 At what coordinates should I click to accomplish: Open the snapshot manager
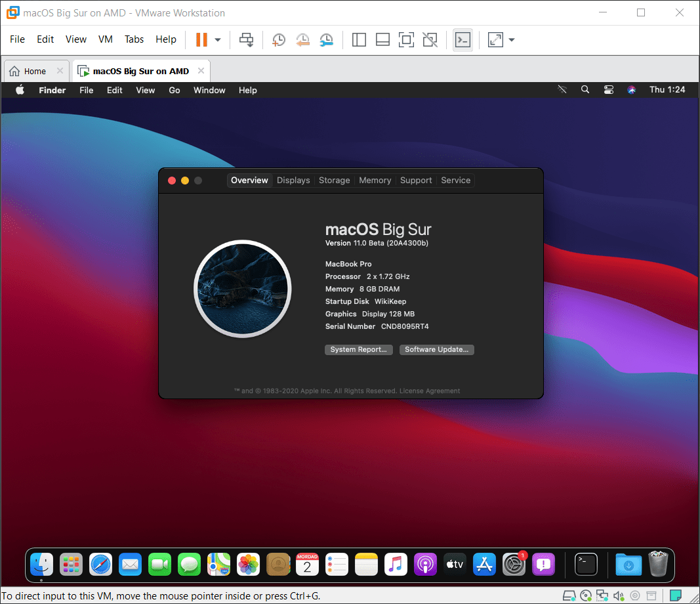pos(327,40)
